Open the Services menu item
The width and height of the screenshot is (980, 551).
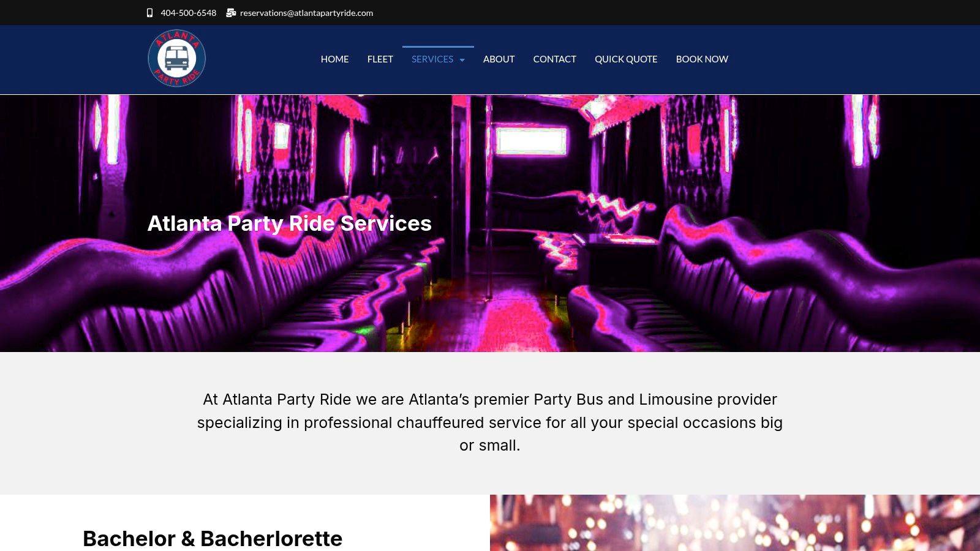[x=432, y=59]
